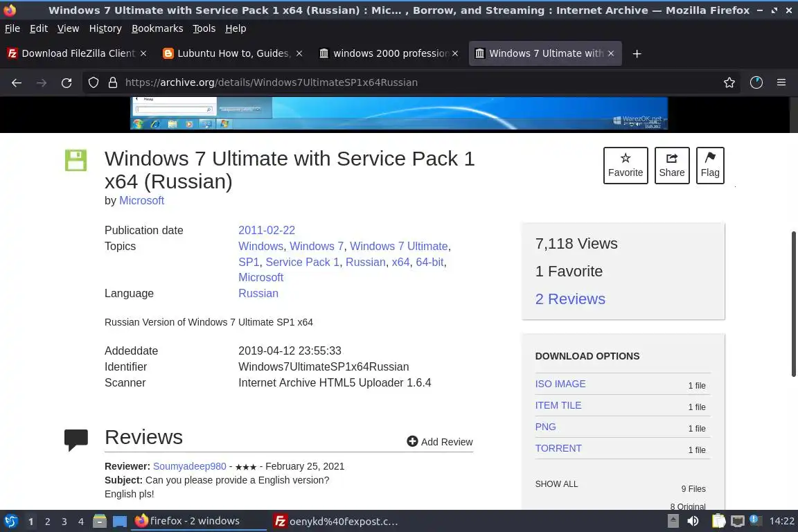
Task: Open the 2 Reviews link
Action: [x=570, y=299]
